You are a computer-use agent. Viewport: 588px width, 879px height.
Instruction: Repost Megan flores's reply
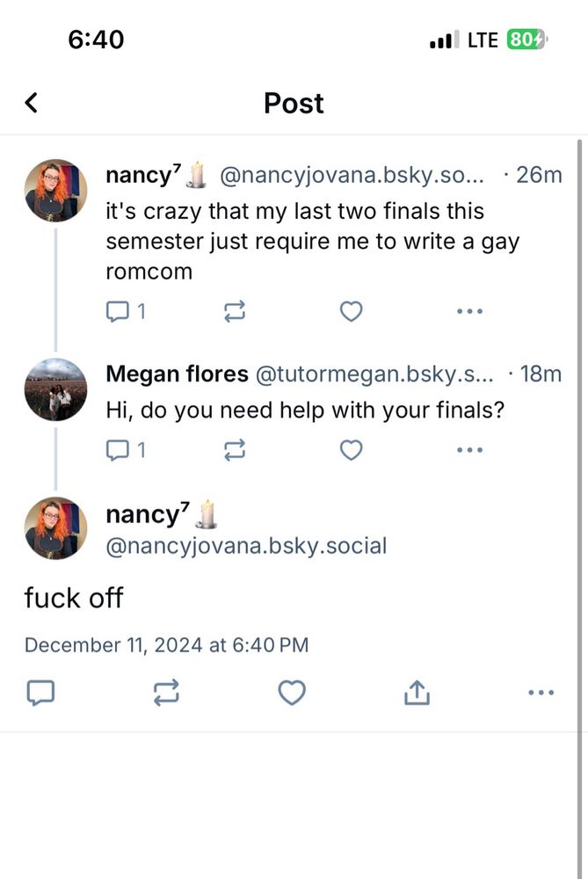(x=235, y=450)
